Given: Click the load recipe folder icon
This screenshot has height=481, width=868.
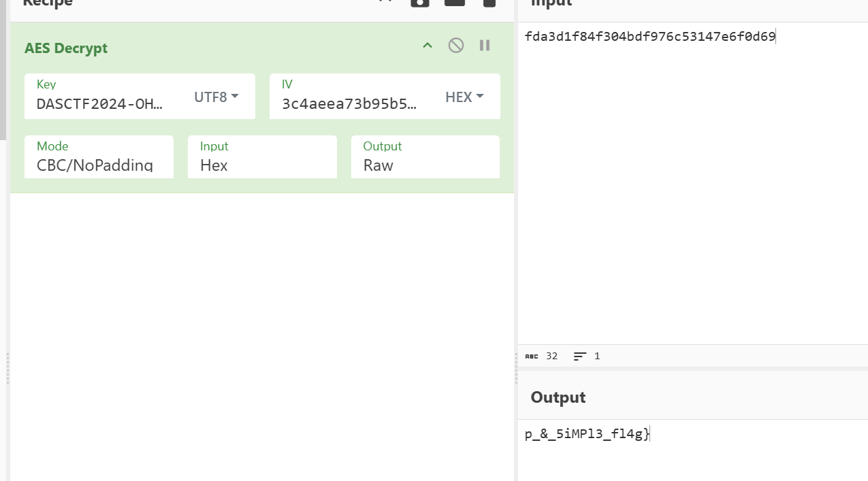Looking at the screenshot, I should point(455,3).
